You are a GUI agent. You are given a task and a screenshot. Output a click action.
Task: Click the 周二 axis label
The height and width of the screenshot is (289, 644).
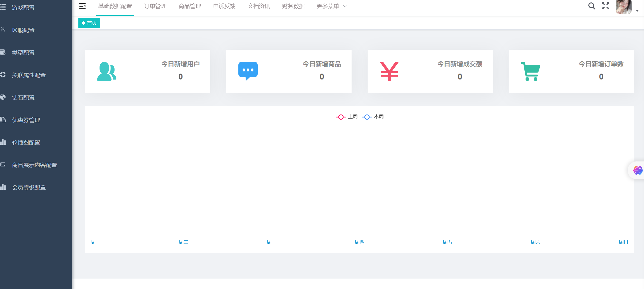[184, 242]
